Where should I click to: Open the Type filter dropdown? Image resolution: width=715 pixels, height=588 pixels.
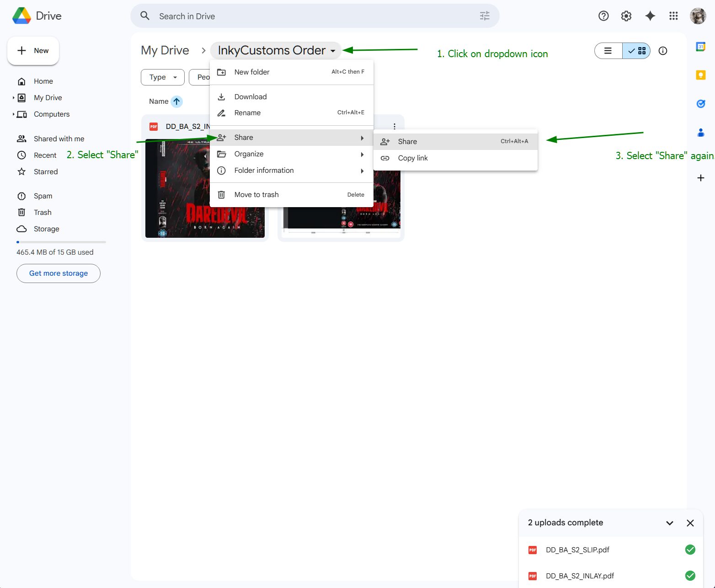(x=163, y=77)
